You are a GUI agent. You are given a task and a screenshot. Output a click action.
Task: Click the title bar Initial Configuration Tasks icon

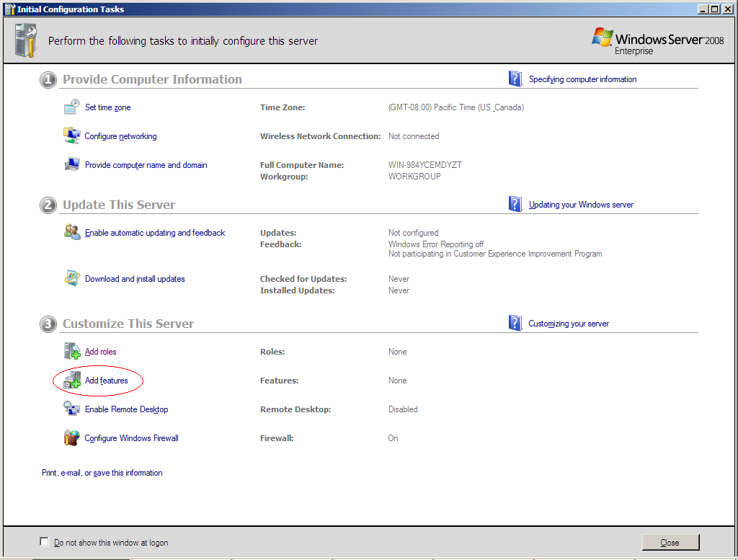click(10, 9)
